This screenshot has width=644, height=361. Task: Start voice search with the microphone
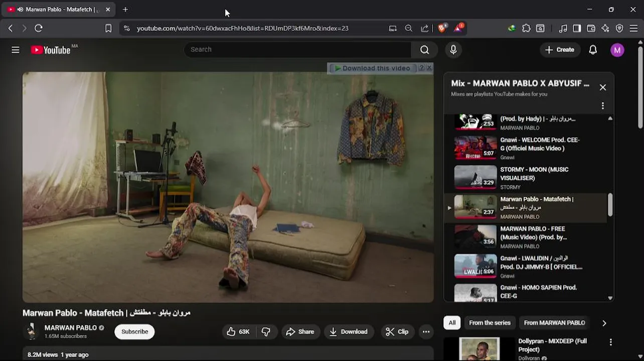point(453,50)
